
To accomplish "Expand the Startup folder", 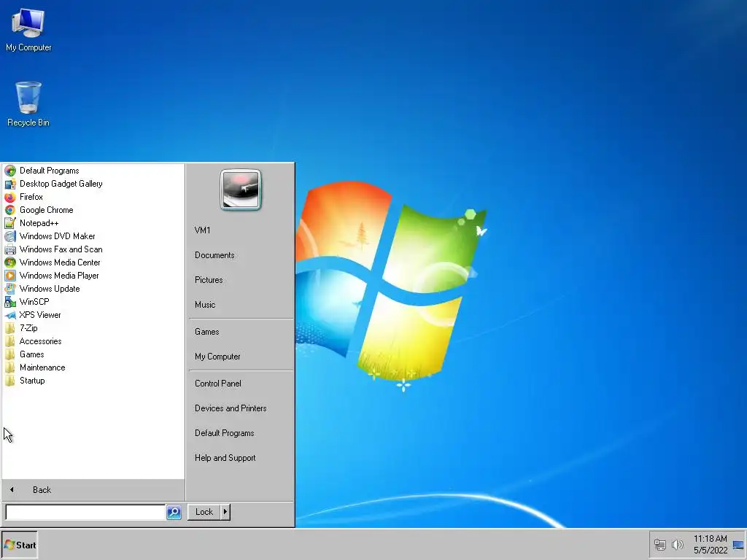I will coord(93,381).
